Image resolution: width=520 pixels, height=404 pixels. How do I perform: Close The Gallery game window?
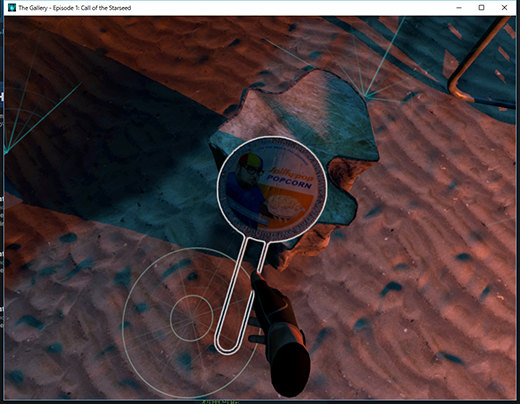coord(504,8)
